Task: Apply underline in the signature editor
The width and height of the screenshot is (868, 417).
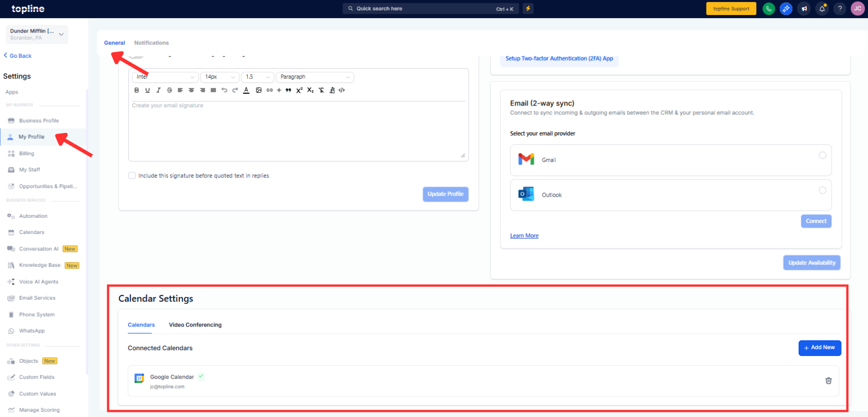Action: [147, 90]
